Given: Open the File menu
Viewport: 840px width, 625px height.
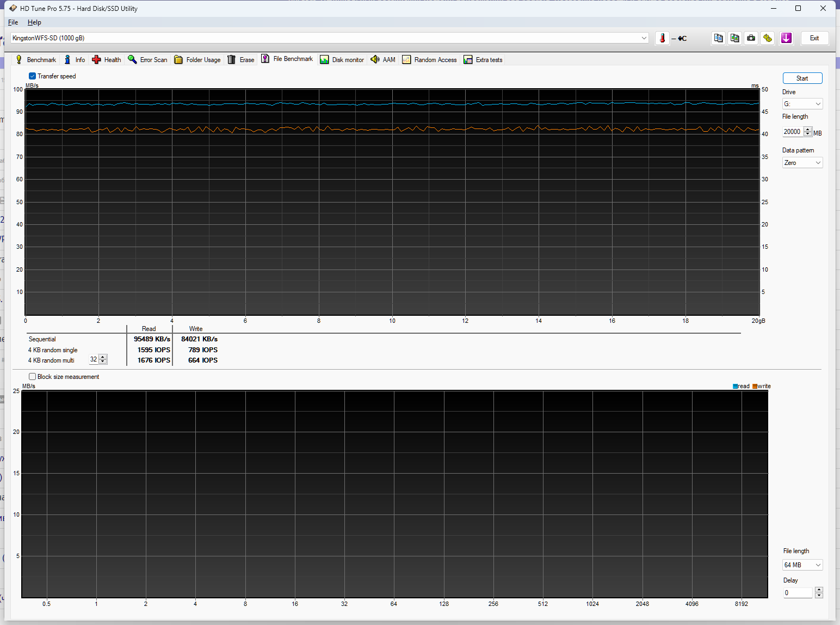Looking at the screenshot, I should pyautogui.click(x=13, y=22).
